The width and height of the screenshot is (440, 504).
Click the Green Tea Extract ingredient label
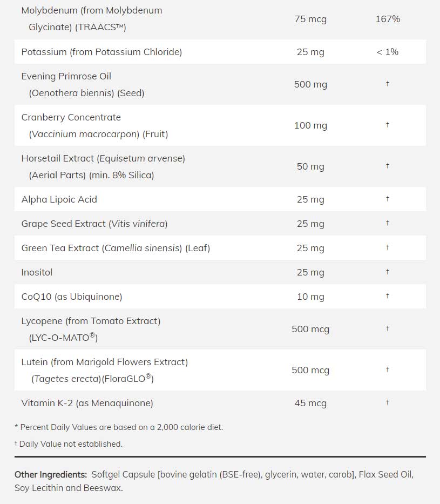click(116, 248)
